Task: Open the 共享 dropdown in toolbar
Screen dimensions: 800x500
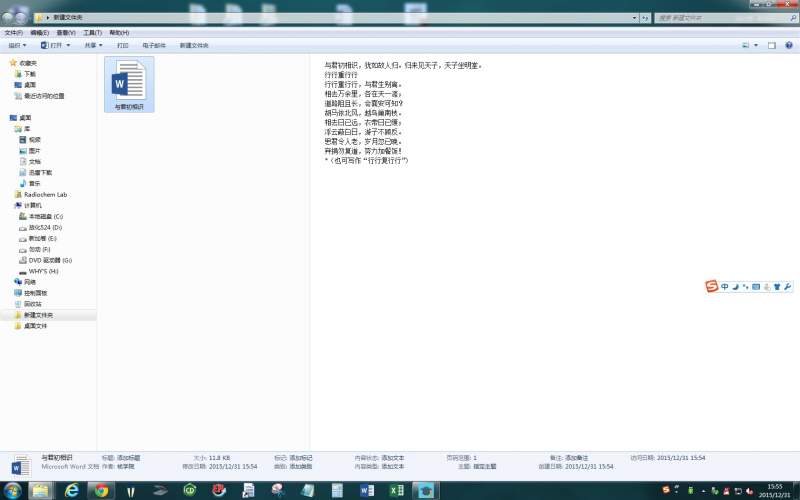Action: (93, 45)
